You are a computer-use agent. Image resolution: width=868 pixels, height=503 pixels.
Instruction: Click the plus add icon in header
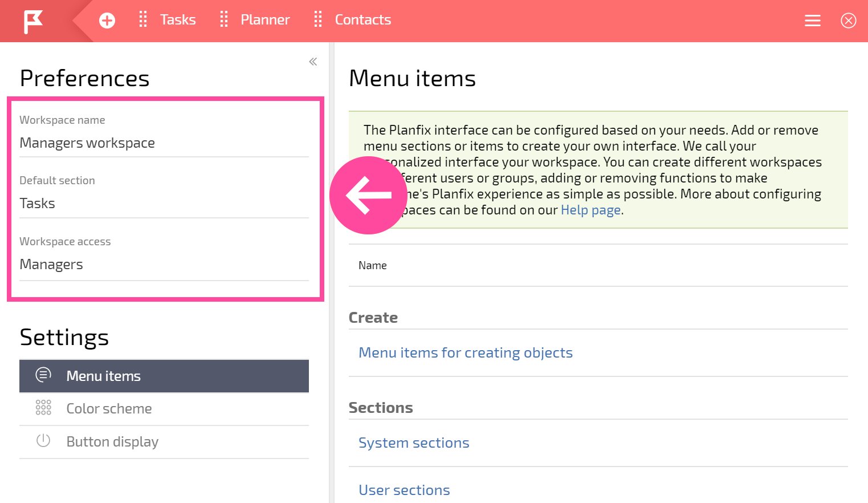107,21
